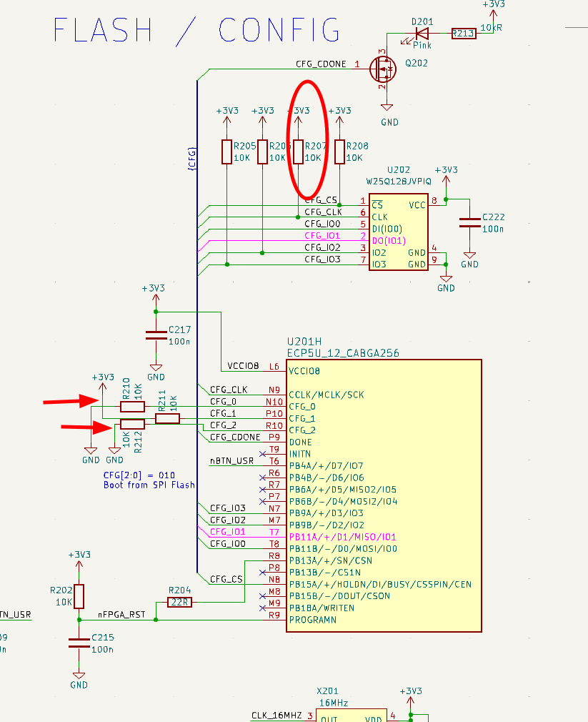588x722 pixels.
Task: Click the D201 pink LED symbol
Action: click(x=423, y=32)
